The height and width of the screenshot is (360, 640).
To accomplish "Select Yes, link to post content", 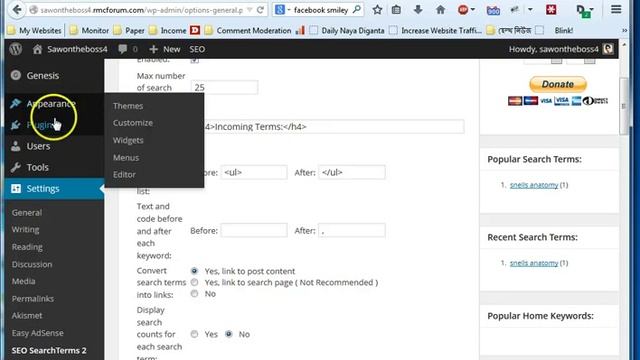I will pos(194,271).
